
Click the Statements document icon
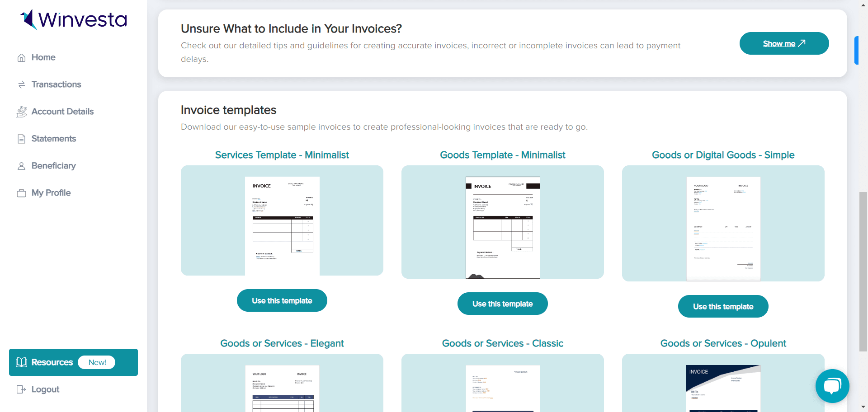(x=21, y=139)
